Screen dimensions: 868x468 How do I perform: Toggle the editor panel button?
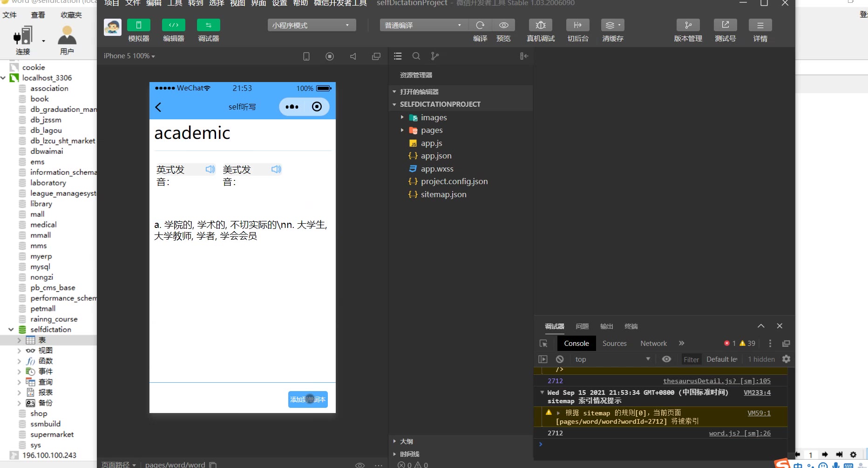[173, 25]
